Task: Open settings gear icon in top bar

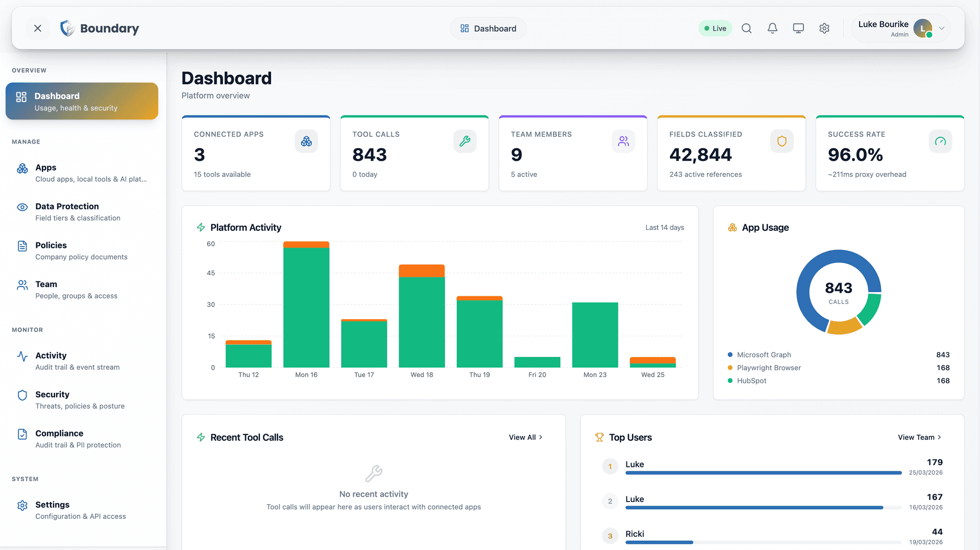Action: coord(824,29)
